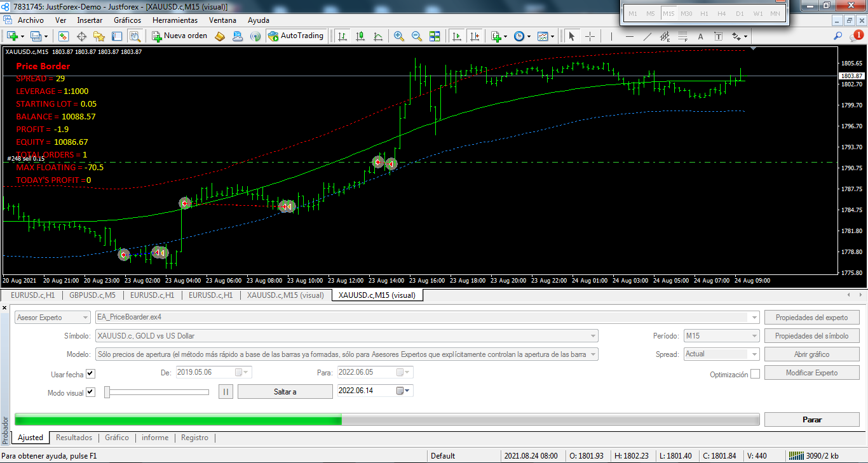The width and height of the screenshot is (868, 463).
Task: Select the Arrows drawing tool
Action: (x=736, y=36)
